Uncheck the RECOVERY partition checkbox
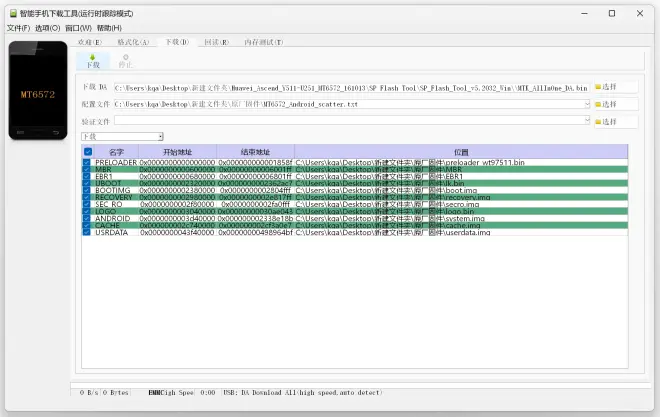The width and height of the screenshot is (660, 417). [x=87, y=197]
